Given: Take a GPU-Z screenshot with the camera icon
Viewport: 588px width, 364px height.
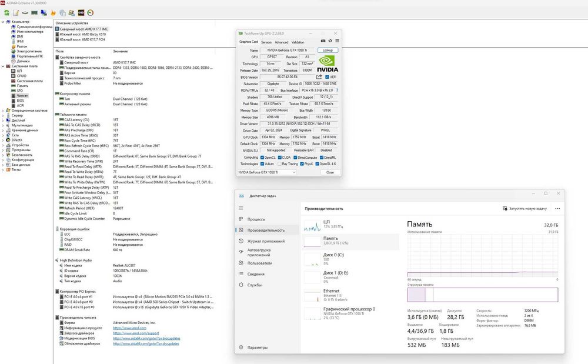Looking at the screenshot, I should [323, 41].
